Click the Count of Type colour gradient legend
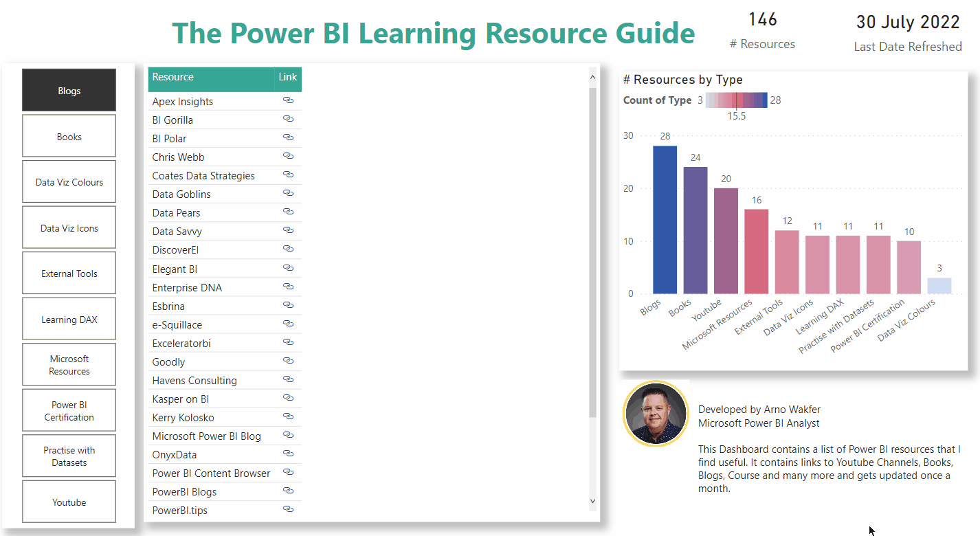The height and width of the screenshot is (536, 980). [x=736, y=100]
